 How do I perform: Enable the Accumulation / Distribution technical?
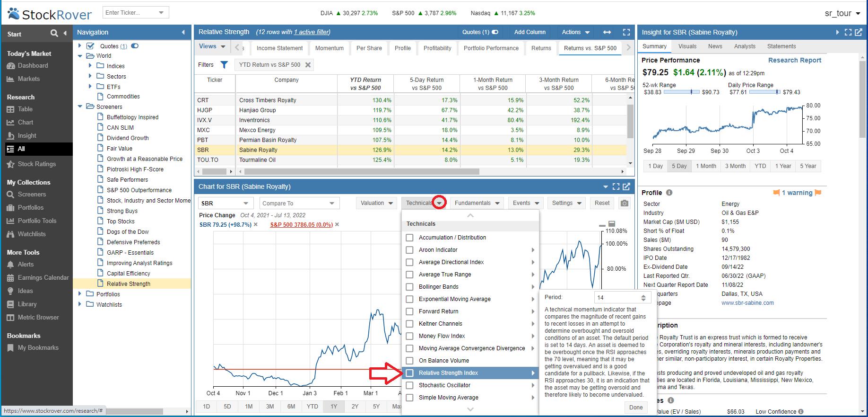pyautogui.click(x=410, y=238)
